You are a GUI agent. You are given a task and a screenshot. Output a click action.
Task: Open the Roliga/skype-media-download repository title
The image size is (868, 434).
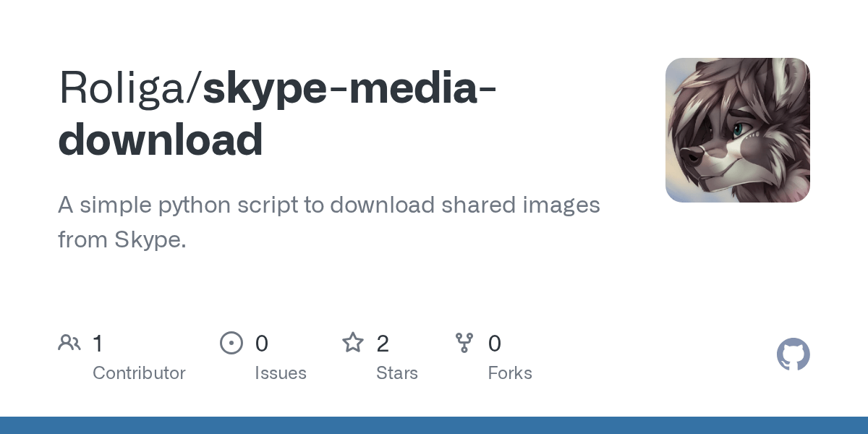277,114
